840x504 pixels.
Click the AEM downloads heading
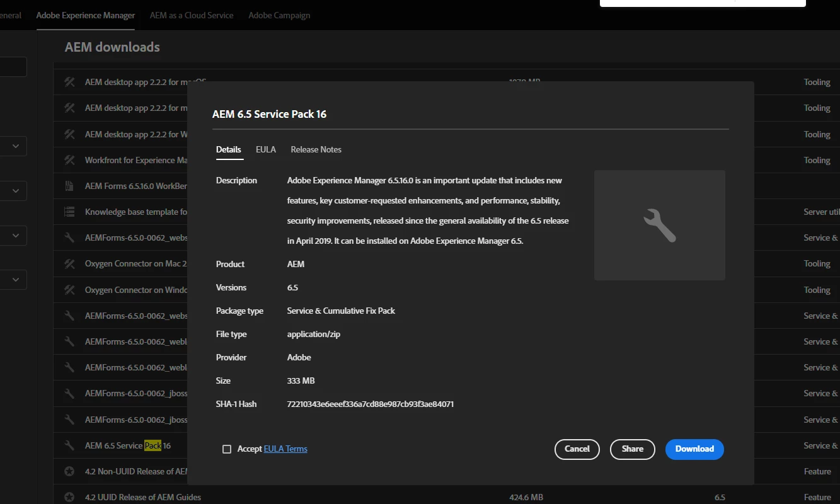[112, 47]
